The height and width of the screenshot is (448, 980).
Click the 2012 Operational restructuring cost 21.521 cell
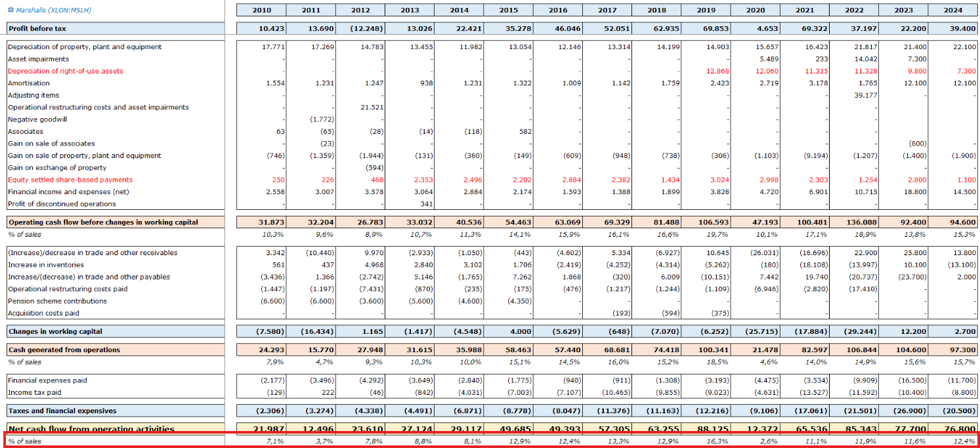370,108
